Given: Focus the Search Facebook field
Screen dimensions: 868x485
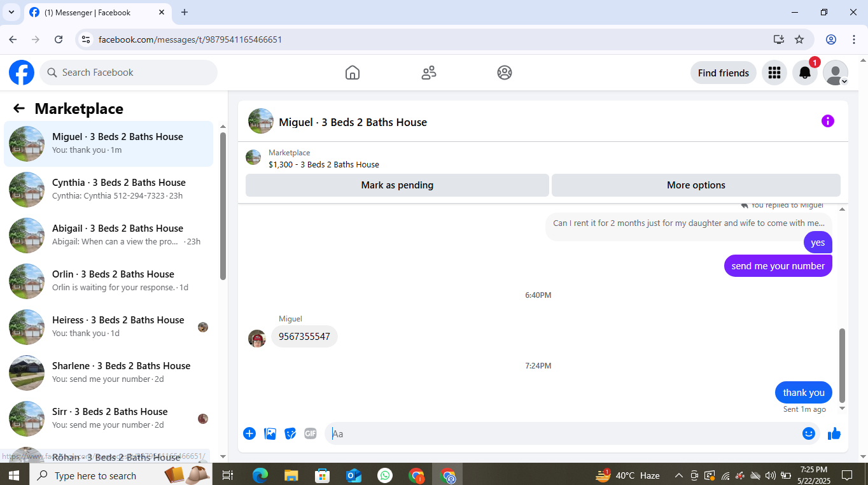Looking at the screenshot, I should (x=129, y=73).
